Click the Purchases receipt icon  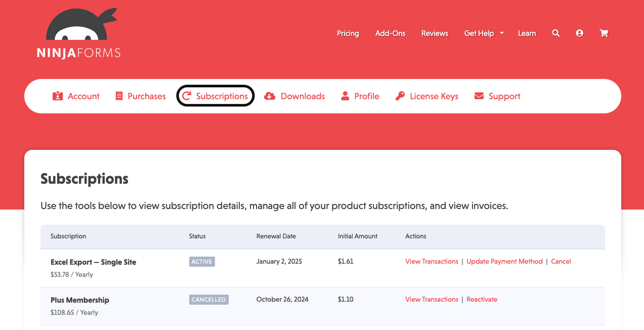[x=119, y=96]
